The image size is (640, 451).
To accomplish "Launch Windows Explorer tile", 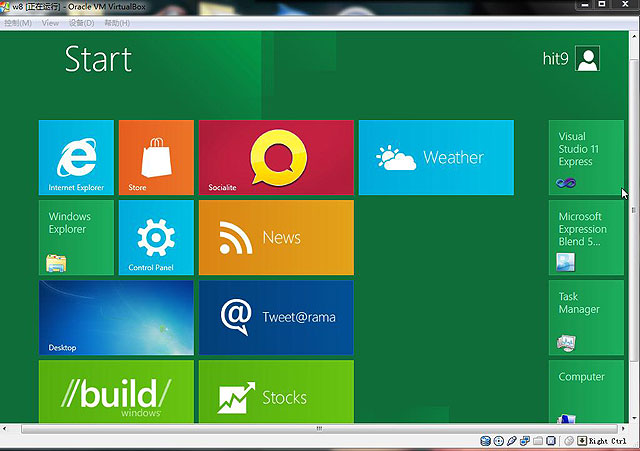I will (76, 237).
